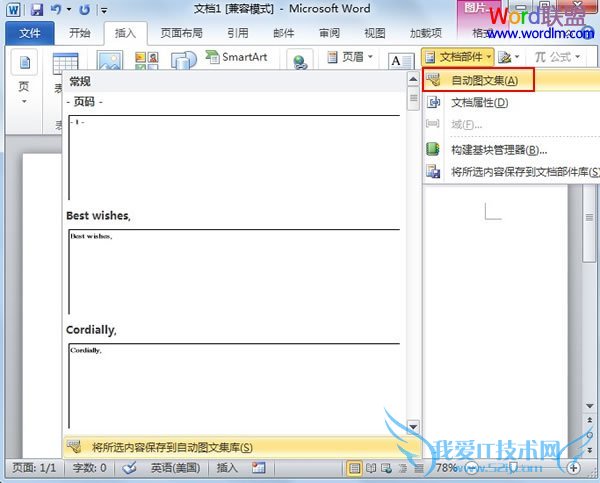Open the 公式 (Equation) dropdown
The image size is (600, 483).
pyautogui.click(x=557, y=57)
